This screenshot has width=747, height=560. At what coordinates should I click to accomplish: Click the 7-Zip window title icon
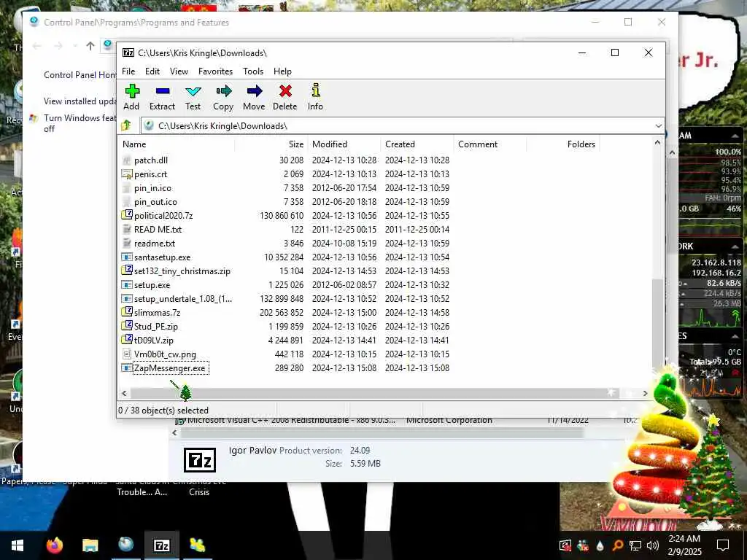128,52
